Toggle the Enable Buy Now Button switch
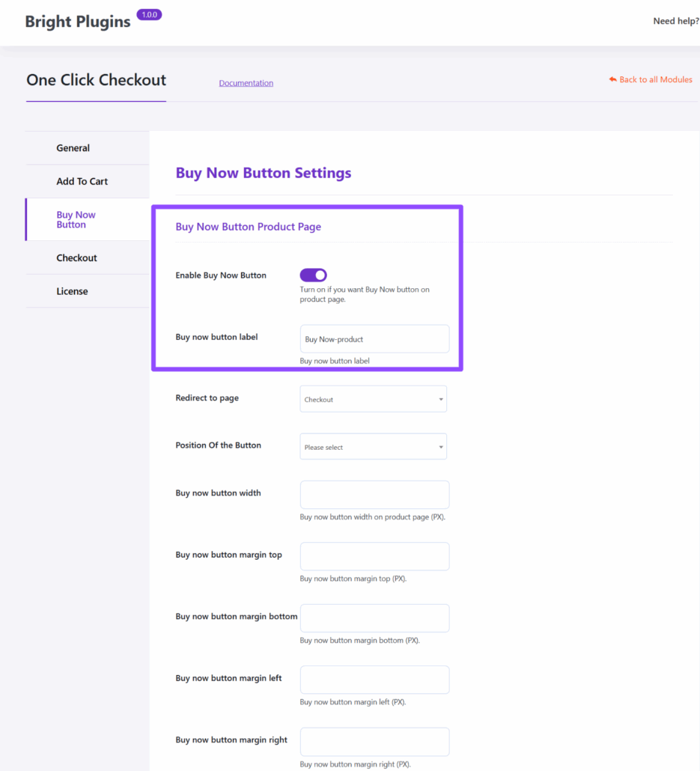 [x=313, y=275]
